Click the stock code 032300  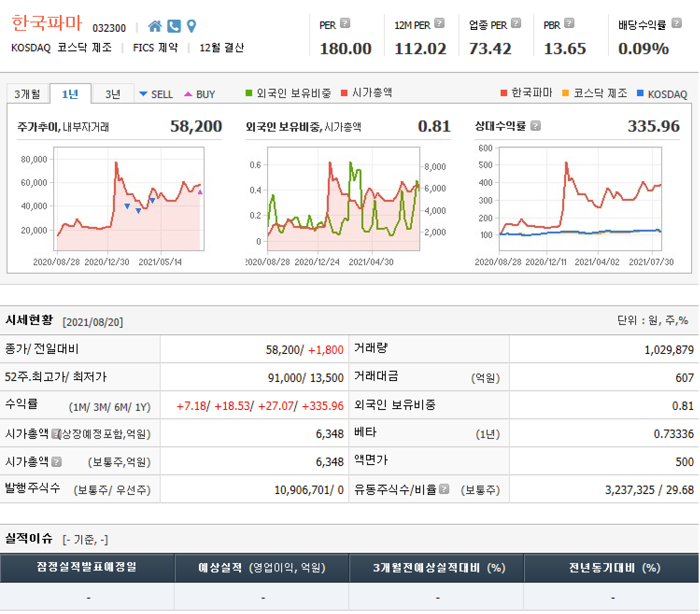pyautogui.click(x=109, y=28)
